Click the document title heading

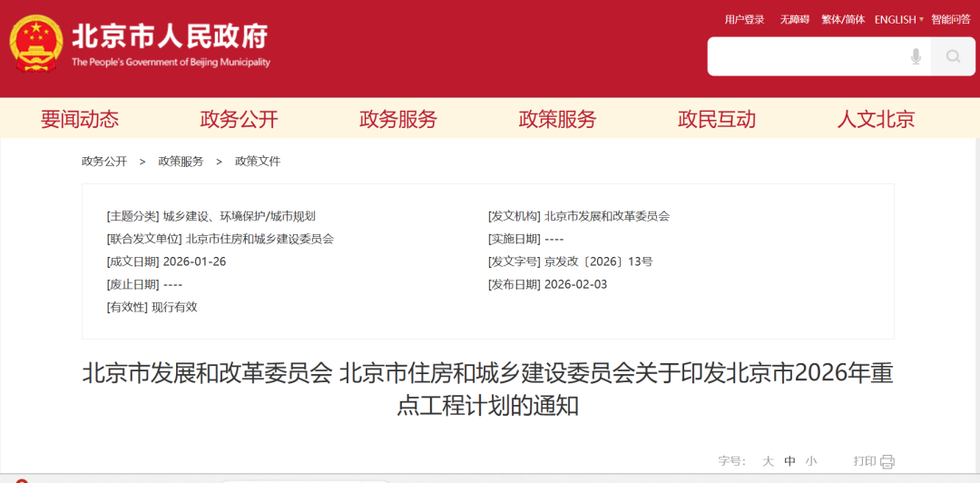click(487, 390)
